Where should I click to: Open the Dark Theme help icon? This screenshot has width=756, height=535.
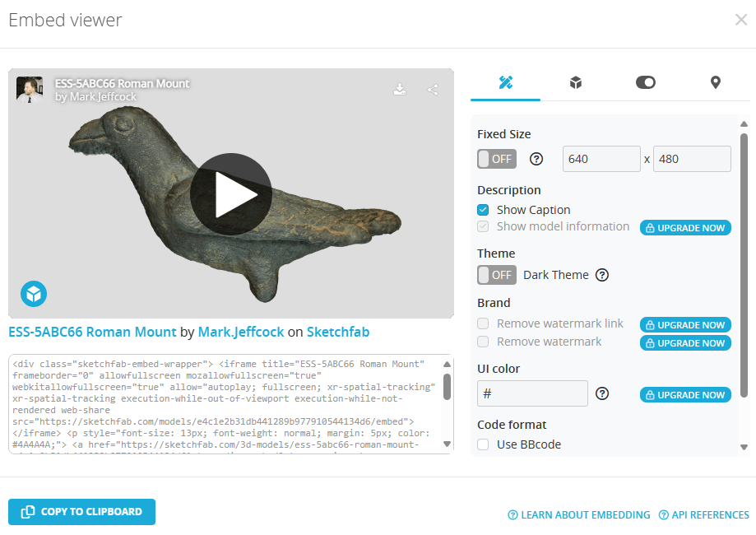click(602, 275)
